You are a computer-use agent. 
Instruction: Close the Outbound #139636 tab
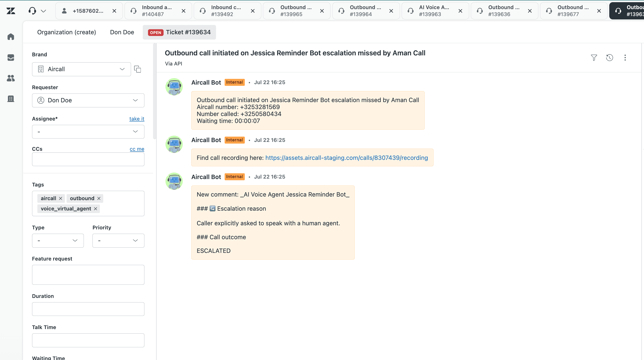[530, 11]
